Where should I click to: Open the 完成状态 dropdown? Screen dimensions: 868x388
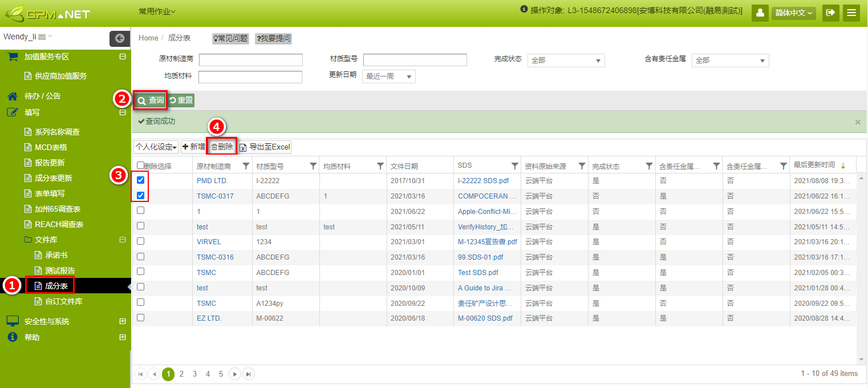[566, 60]
